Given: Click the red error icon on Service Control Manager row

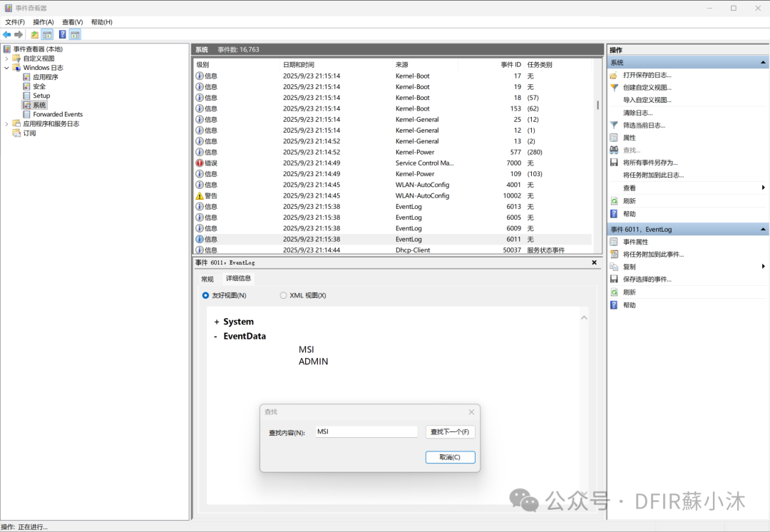Looking at the screenshot, I should coord(200,163).
